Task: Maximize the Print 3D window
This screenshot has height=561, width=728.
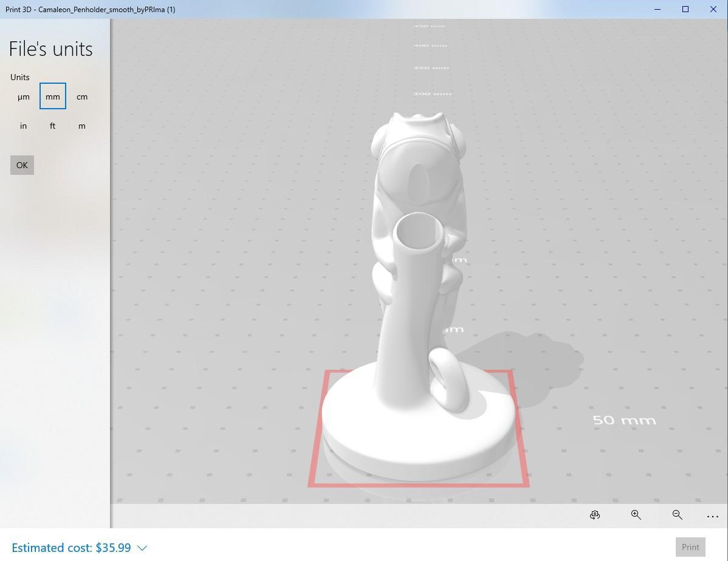Action: [685, 9]
